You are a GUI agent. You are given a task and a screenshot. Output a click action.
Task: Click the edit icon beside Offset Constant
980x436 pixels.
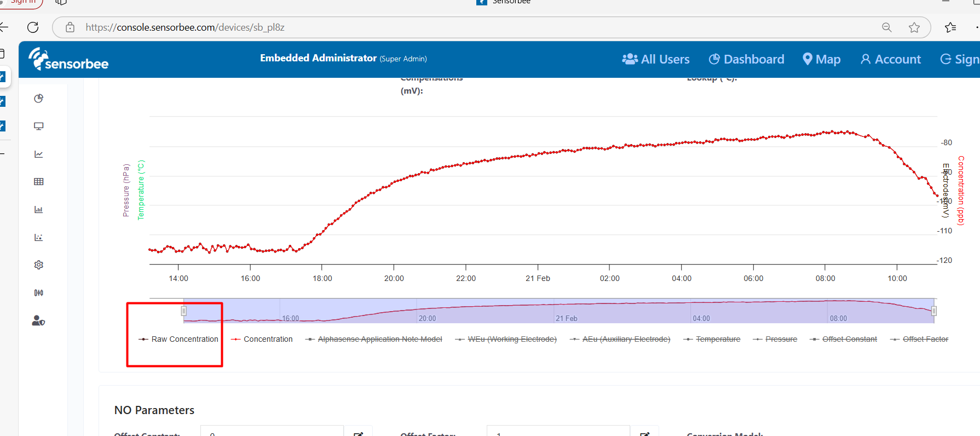click(359, 434)
